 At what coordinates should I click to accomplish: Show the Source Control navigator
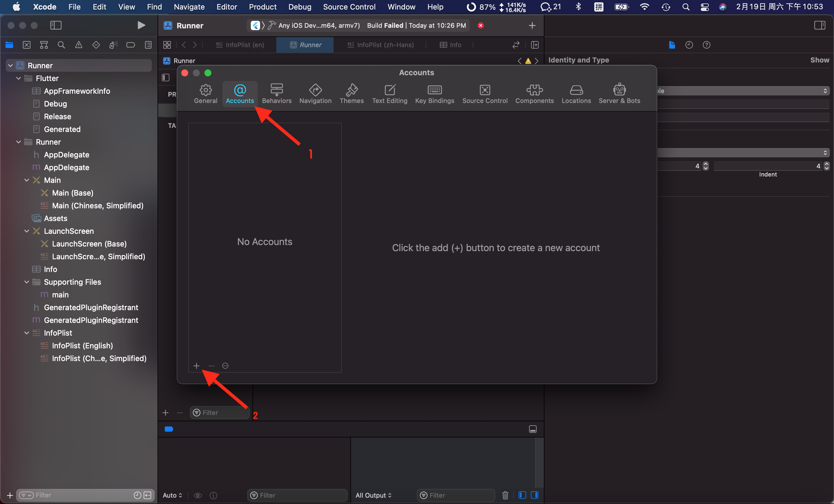coord(26,45)
